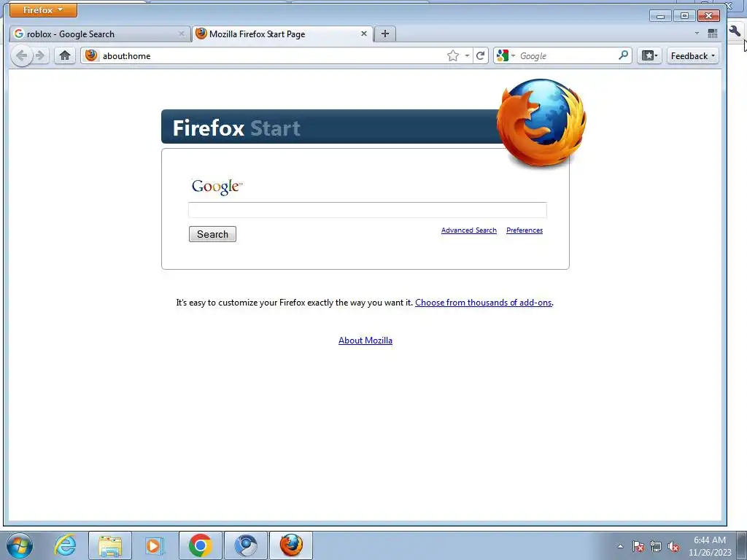Click the magnifying glass search icon
The width and height of the screenshot is (747, 560).
[623, 55]
